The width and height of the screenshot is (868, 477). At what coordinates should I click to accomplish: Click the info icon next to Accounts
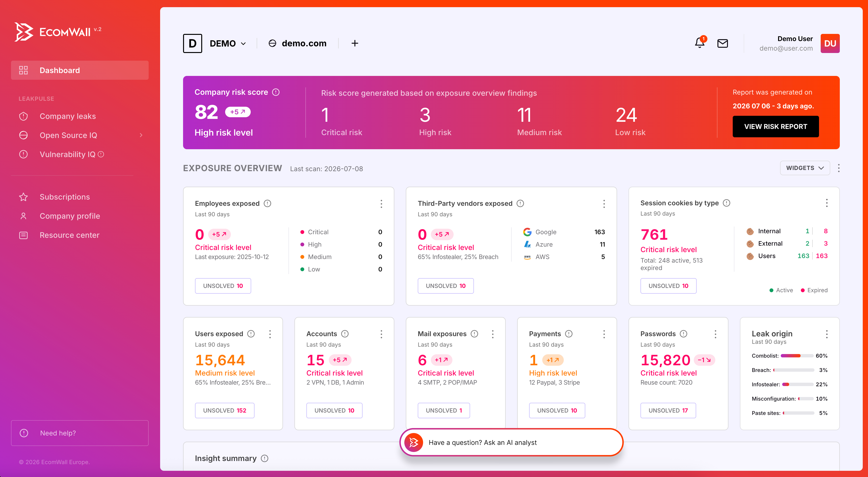click(x=345, y=334)
